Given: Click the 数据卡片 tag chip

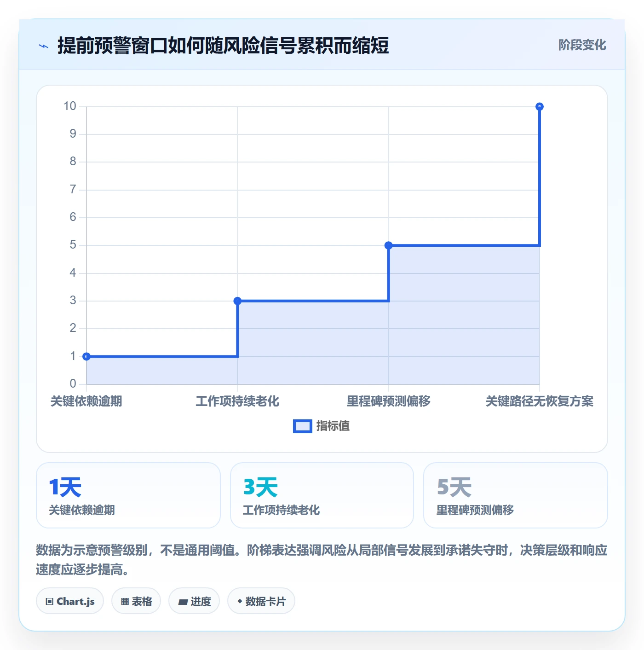Looking at the screenshot, I should [261, 601].
